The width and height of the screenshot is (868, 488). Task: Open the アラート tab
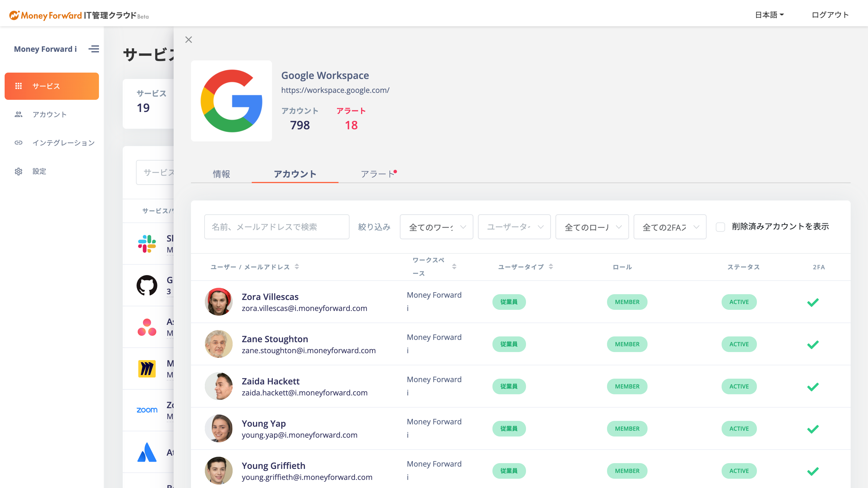pyautogui.click(x=377, y=174)
